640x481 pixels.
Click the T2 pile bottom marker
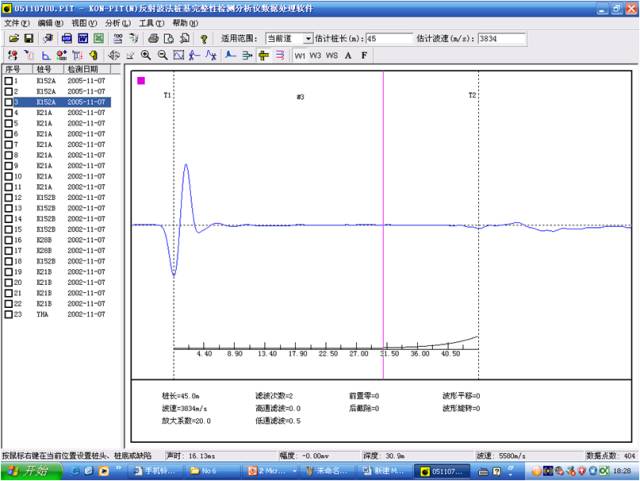click(x=472, y=95)
